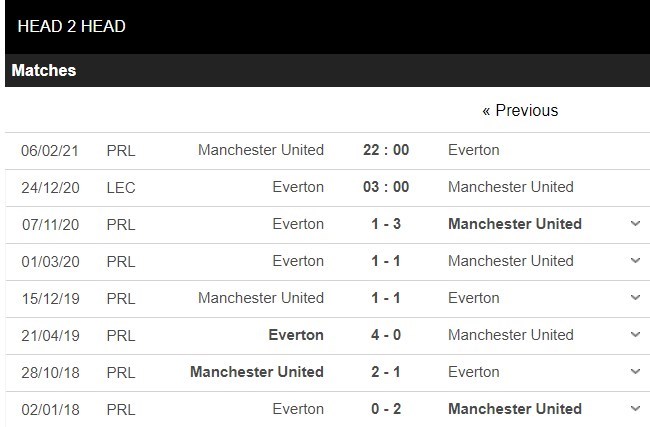Expand the 02/01/18 match details chevron
This screenshot has width=650, height=427.
635,409
